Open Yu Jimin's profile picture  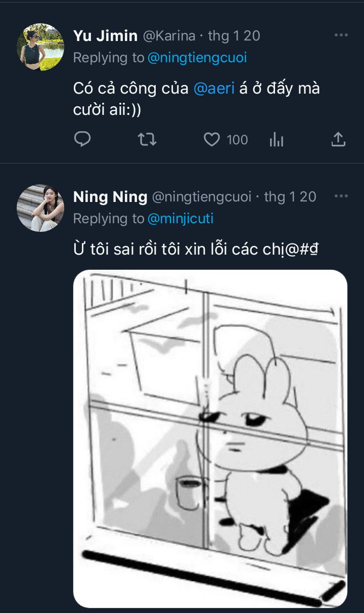tap(40, 47)
